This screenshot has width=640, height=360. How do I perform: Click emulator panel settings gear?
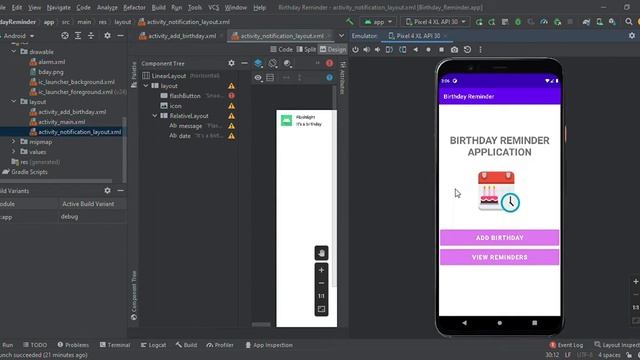coord(632,36)
